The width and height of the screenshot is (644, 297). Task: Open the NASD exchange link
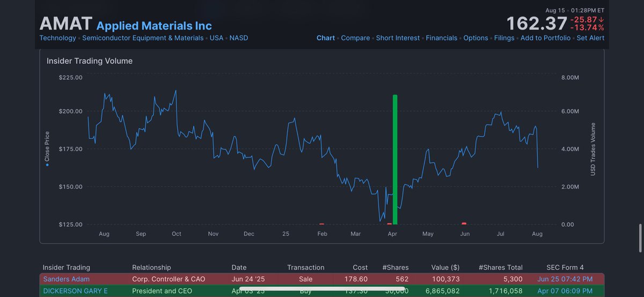(x=239, y=38)
